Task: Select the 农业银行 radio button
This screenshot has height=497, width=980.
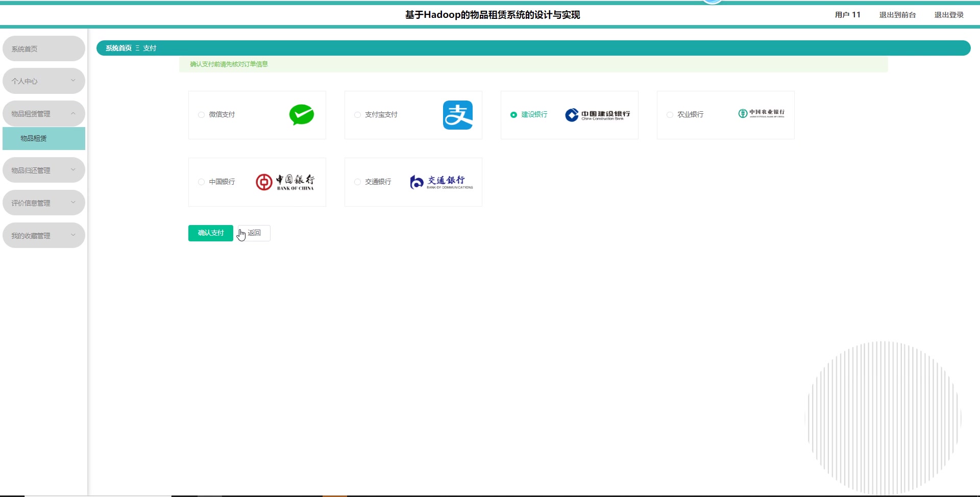Action: click(670, 115)
